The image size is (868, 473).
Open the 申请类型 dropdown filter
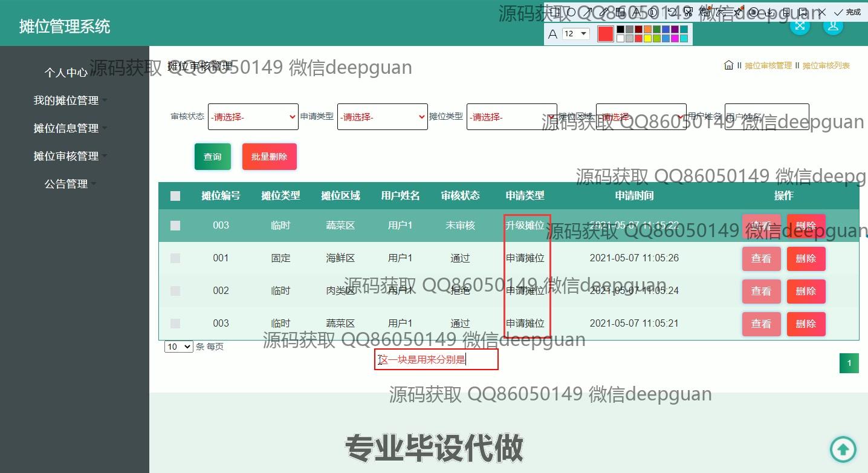[382, 117]
